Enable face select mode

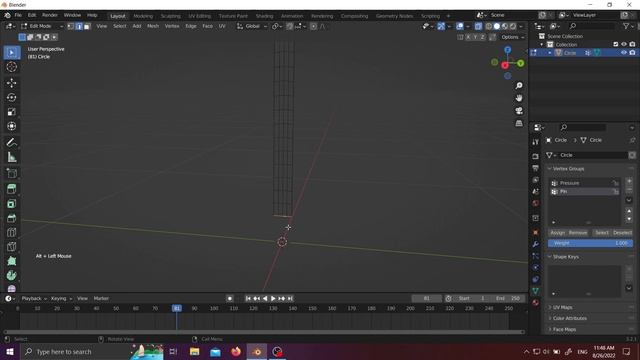(87, 26)
